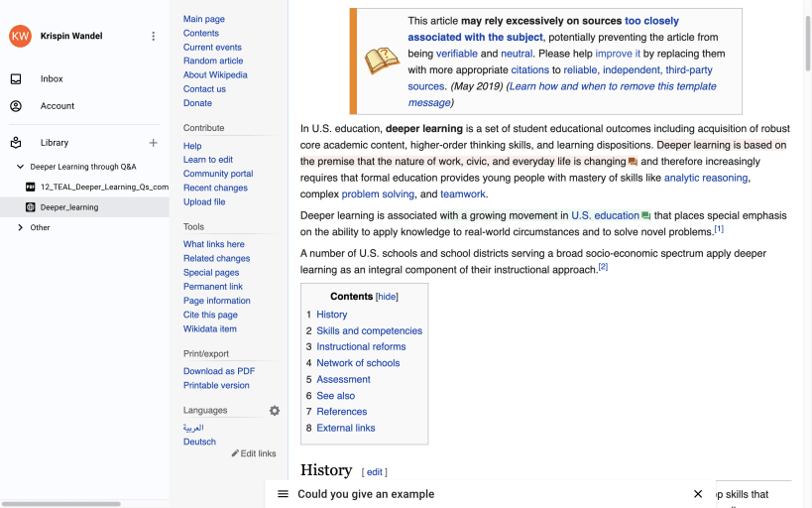
Task: Open Recent changes link
Action: tap(215, 188)
